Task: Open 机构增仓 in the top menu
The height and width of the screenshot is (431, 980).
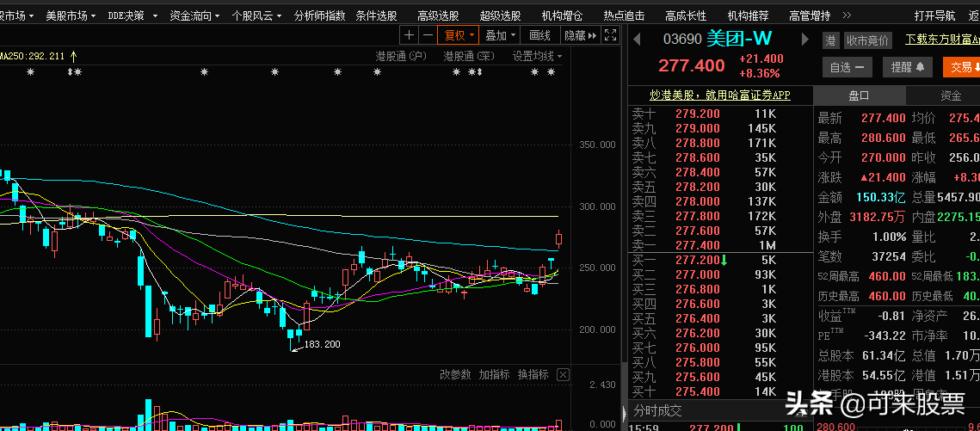Action: (x=562, y=15)
